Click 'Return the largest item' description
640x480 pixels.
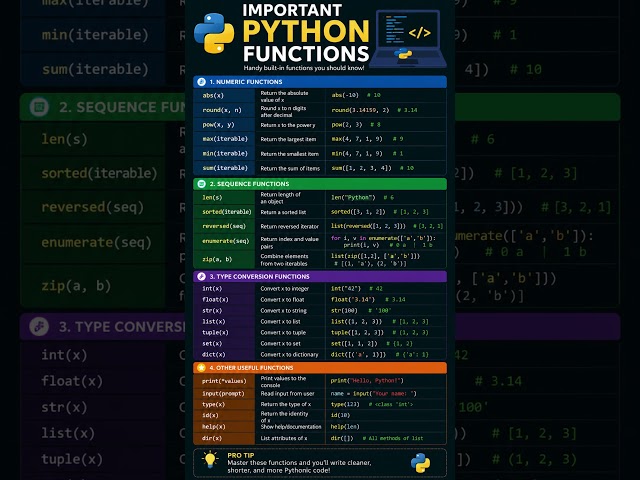(x=288, y=139)
